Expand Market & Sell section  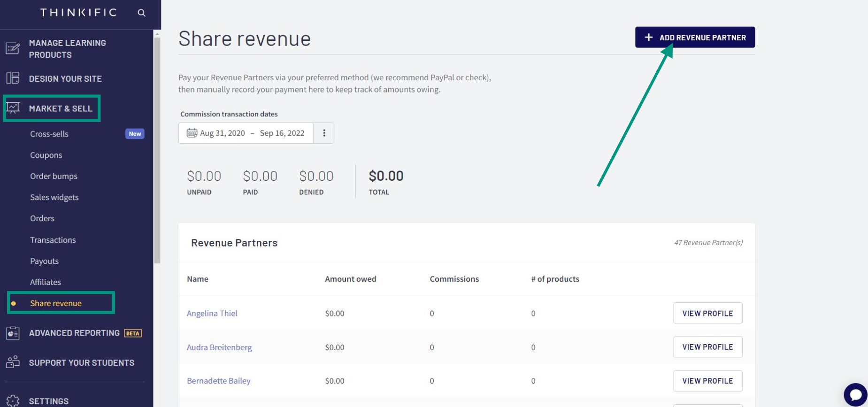[61, 108]
